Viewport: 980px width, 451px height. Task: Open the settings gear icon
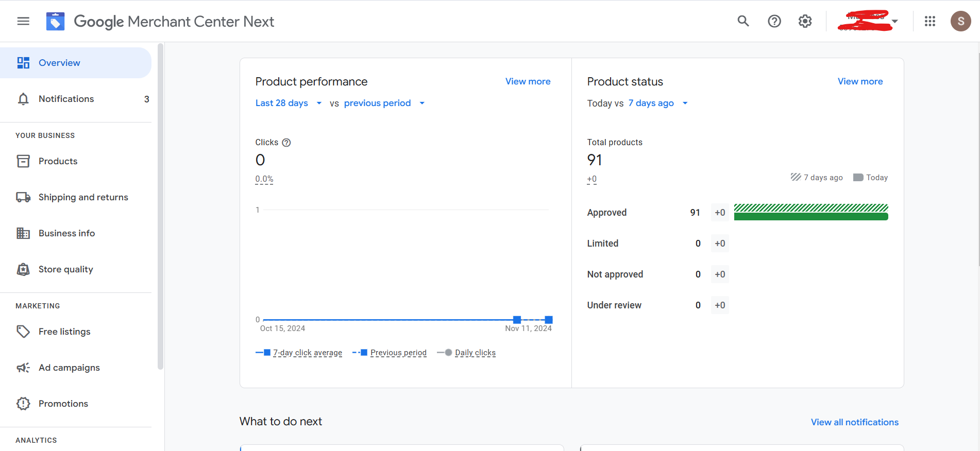pyautogui.click(x=805, y=21)
